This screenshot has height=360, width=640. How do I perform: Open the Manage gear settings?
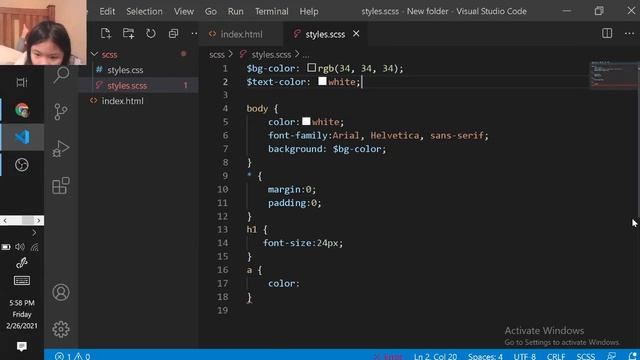pyautogui.click(x=61, y=329)
